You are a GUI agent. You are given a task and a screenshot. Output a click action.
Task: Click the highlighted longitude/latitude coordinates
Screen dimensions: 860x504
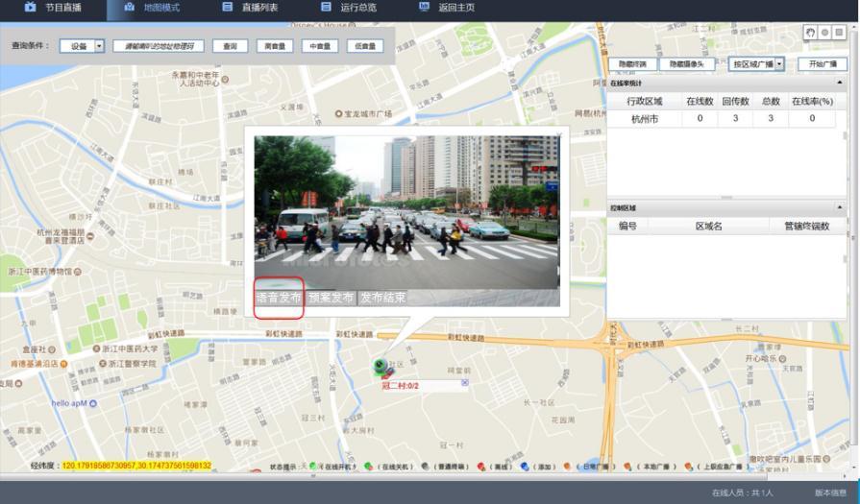[x=136, y=466]
